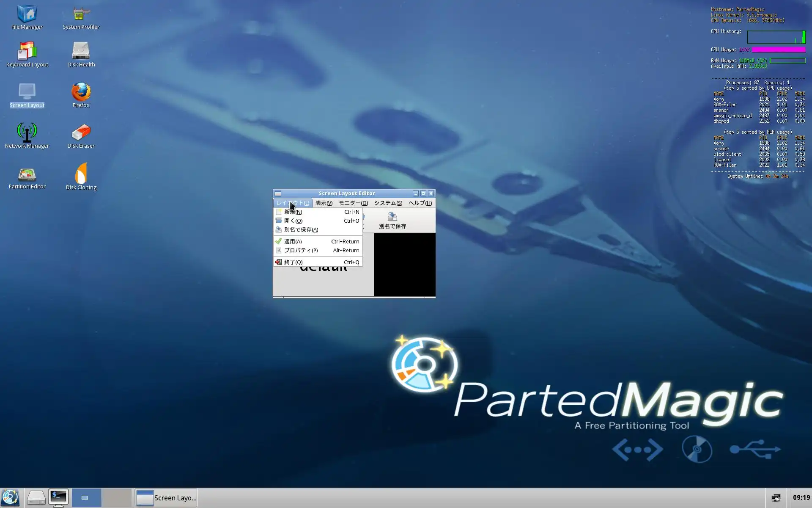Click the Parted Magic start menu button
Image resolution: width=812 pixels, height=508 pixels.
11,497
